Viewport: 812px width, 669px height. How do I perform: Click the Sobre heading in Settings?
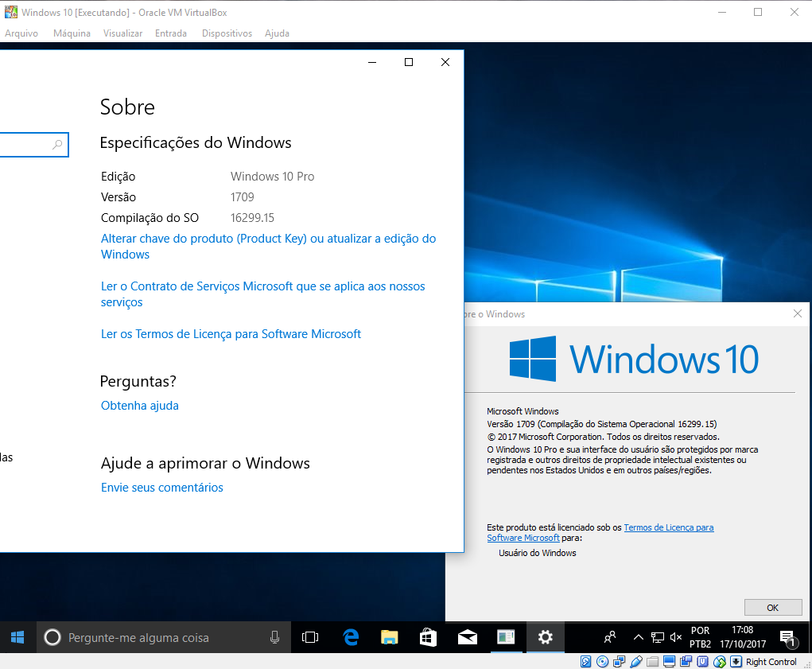pos(127,107)
